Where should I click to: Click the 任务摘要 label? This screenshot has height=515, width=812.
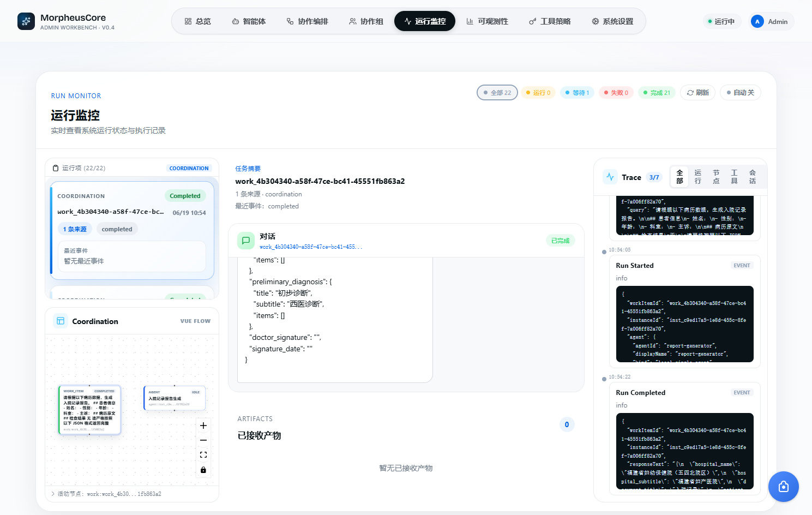click(248, 169)
